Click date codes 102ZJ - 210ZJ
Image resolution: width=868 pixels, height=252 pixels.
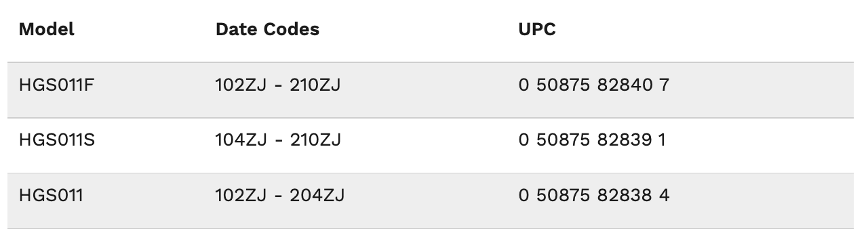(x=278, y=85)
